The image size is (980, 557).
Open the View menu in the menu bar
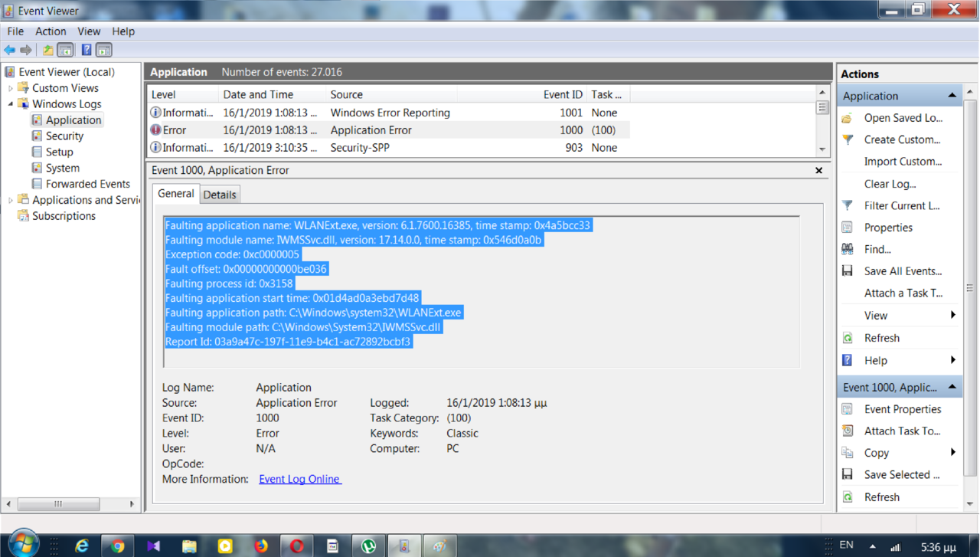(89, 31)
